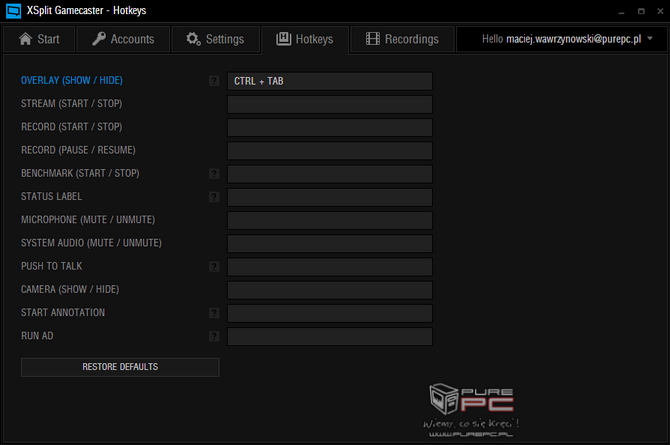Open help for Overlay (Show / Hide)
The width and height of the screenshot is (670, 445).
click(x=214, y=81)
